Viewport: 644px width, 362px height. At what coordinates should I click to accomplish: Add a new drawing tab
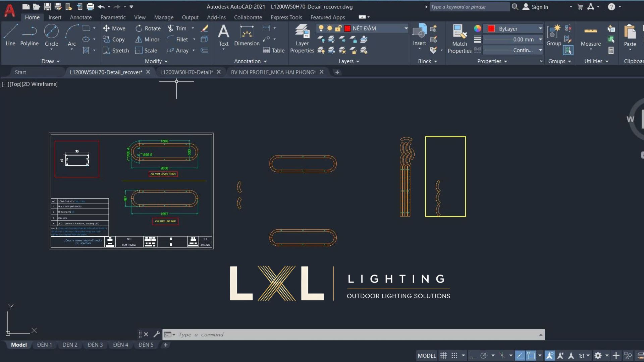tap(337, 72)
